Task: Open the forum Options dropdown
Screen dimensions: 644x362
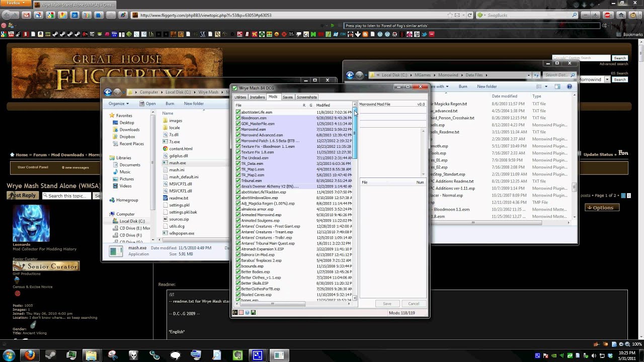Action: tap(603, 208)
